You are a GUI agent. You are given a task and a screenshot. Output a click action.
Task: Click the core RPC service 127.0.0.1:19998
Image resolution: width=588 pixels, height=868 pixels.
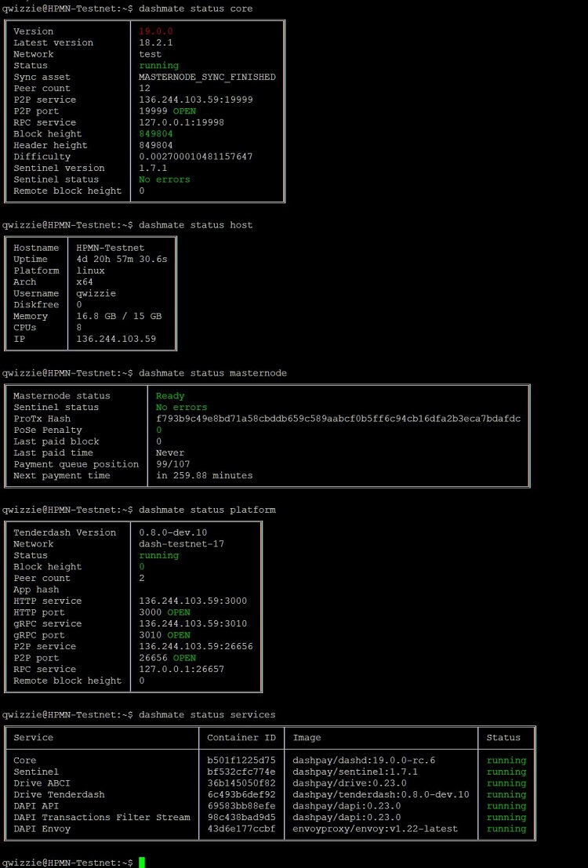(182, 122)
